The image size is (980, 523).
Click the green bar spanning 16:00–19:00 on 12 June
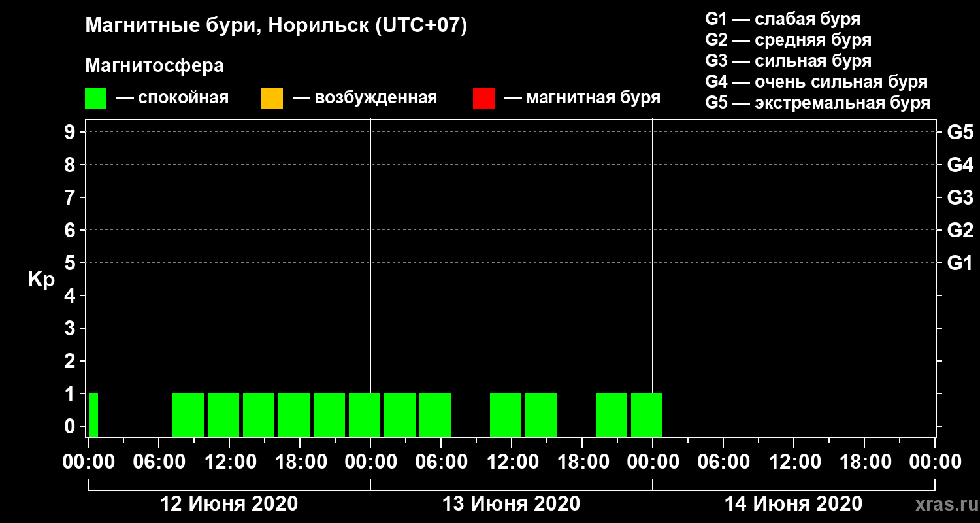pyautogui.click(x=294, y=414)
